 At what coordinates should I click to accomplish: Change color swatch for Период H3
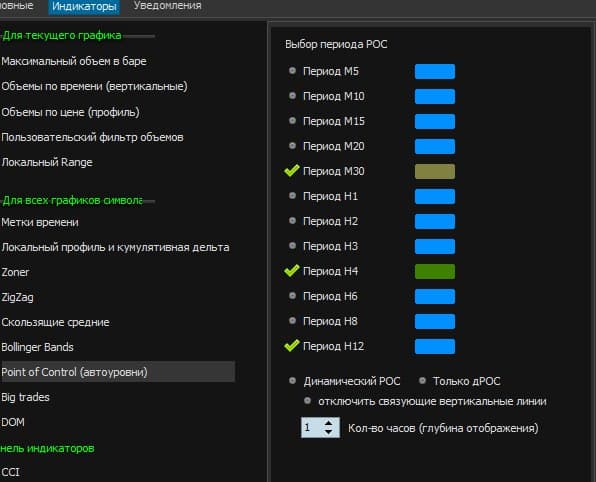(435, 246)
